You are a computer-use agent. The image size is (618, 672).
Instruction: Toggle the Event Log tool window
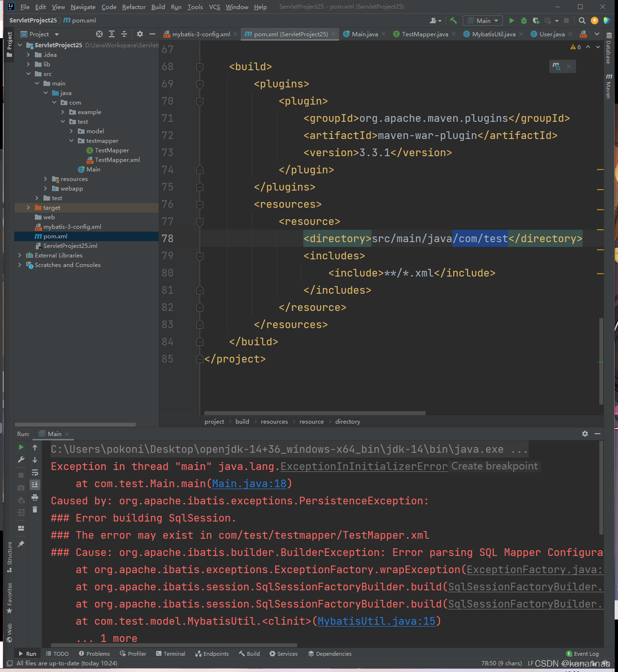[x=582, y=654]
